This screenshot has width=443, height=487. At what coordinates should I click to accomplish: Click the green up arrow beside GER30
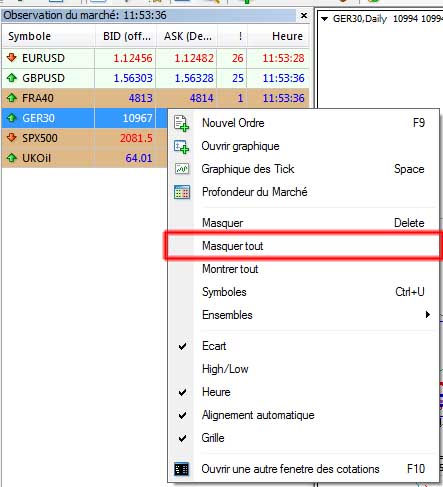pyautogui.click(x=12, y=118)
